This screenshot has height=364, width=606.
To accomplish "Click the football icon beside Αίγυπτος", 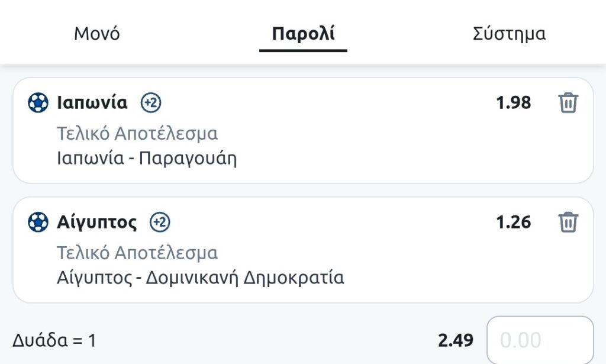I will pos(38,223).
